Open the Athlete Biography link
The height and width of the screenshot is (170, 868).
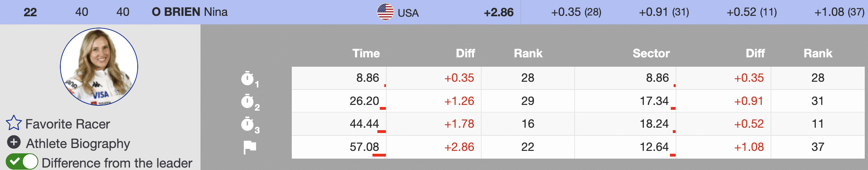coord(78,144)
